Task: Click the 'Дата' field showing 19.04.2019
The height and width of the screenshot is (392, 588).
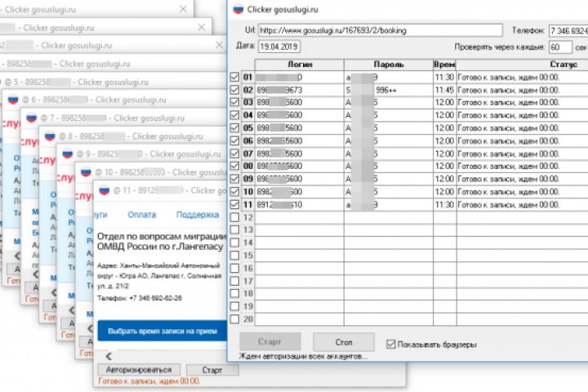Action: click(279, 47)
